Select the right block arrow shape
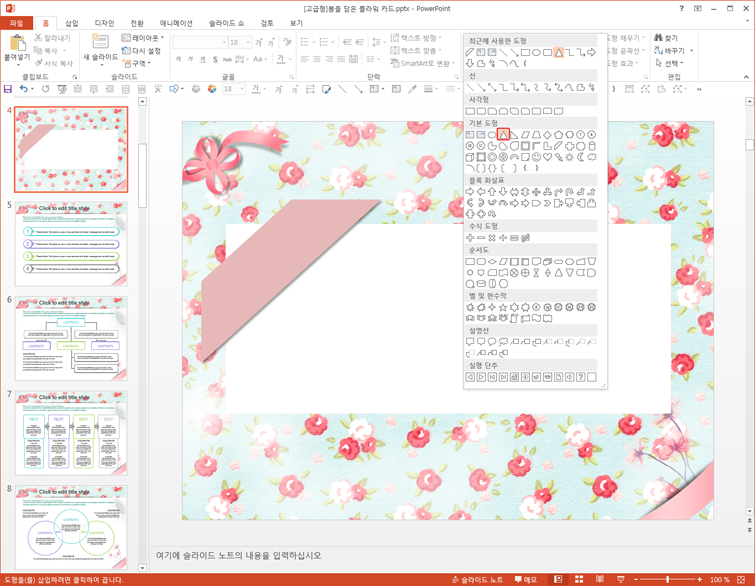755x586 pixels. point(470,192)
